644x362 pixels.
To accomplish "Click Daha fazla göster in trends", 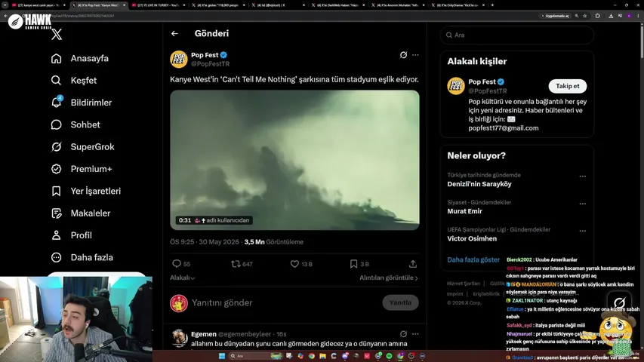I will tap(473, 259).
